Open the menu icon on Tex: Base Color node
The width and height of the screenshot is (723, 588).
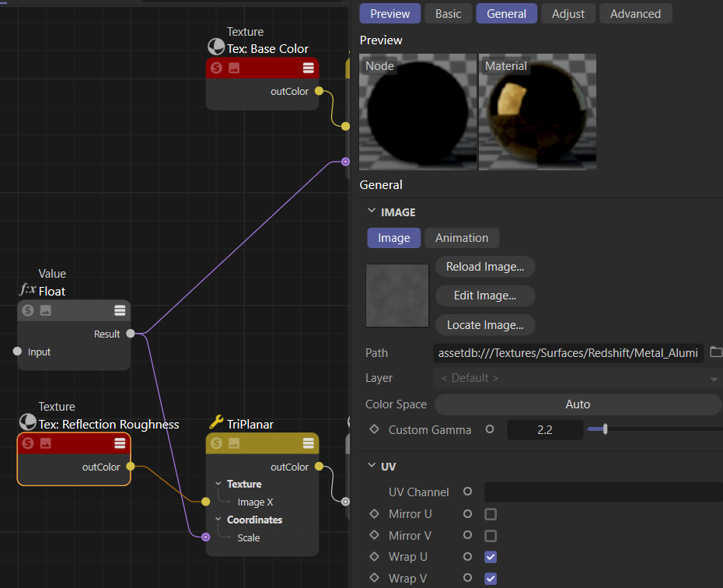pyautogui.click(x=309, y=68)
